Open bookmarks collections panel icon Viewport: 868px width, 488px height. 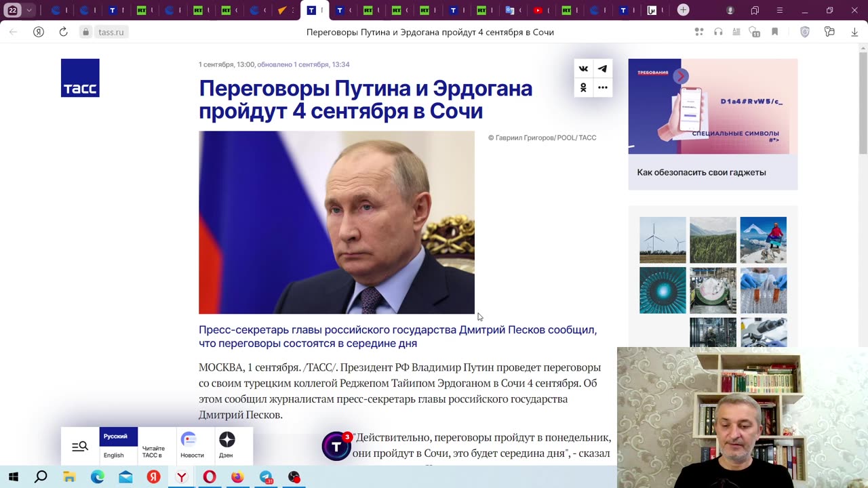[755, 10]
